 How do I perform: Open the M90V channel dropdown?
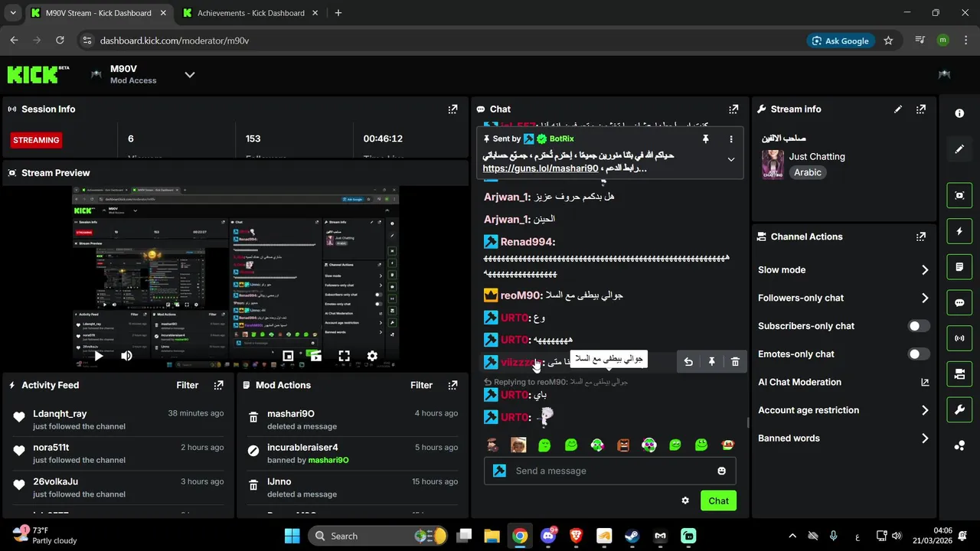(190, 74)
